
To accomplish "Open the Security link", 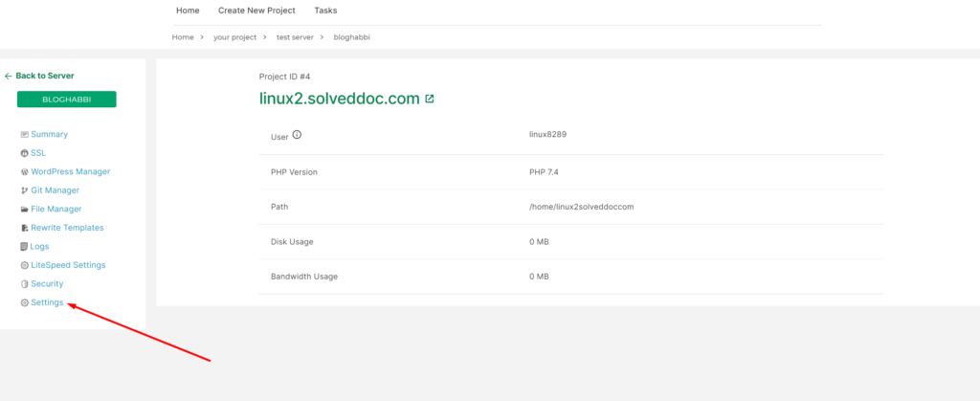I will (x=47, y=284).
